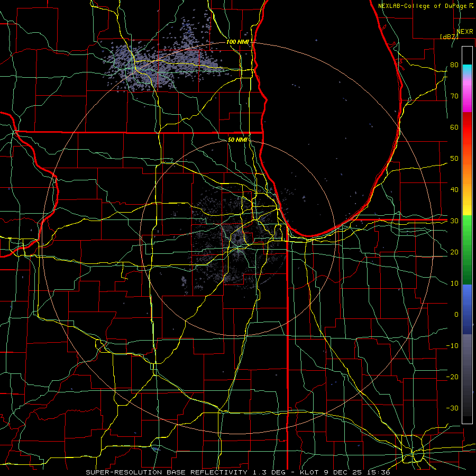Image resolution: width=476 pixels, height=476 pixels.
Task: Click the 70 value on dBZ scale
Action: pyautogui.click(x=454, y=96)
